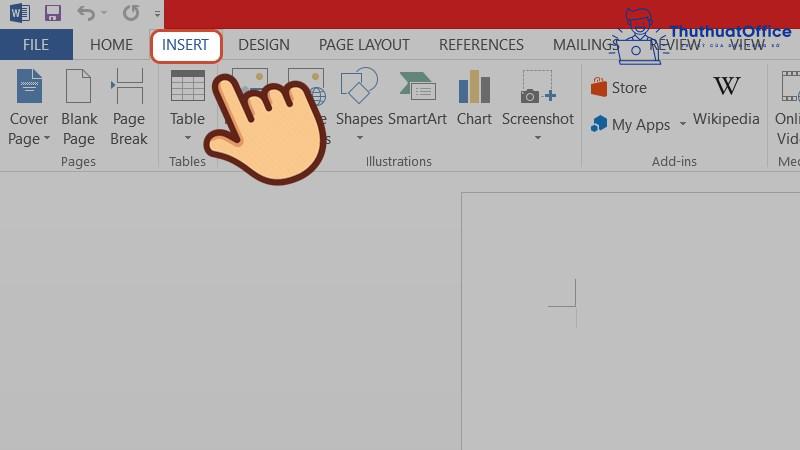The image size is (800, 450).
Task: Undo the last action
Action: (86, 13)
